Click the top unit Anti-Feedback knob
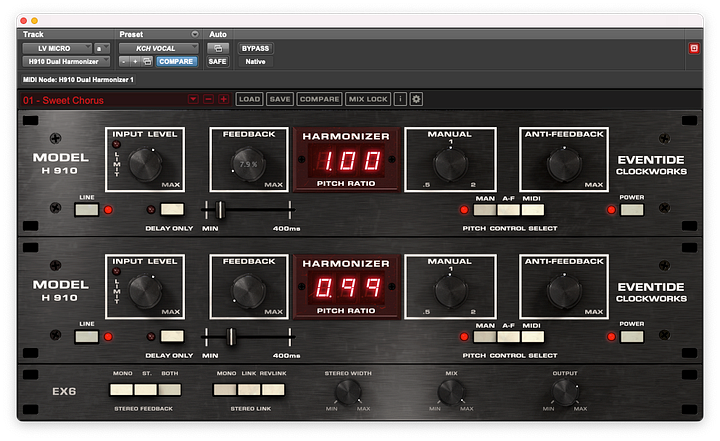Image resolution: width=720 pixels, height=441 pixels. click(x=564, y=164)
